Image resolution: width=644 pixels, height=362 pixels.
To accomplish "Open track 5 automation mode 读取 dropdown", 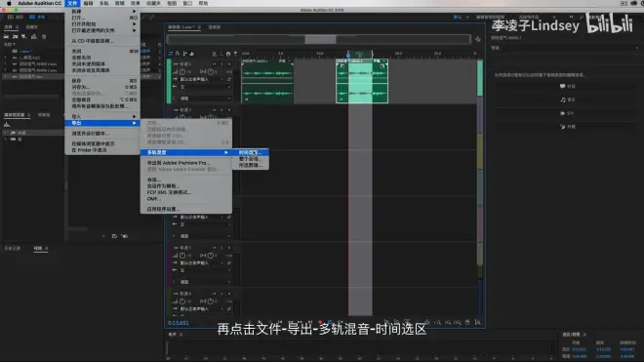I will coord(205,282).
